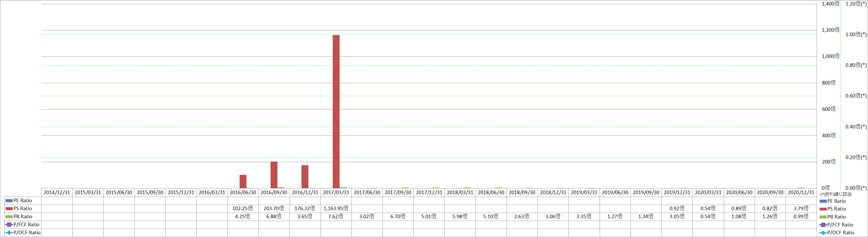868x237 pixels.
Task: Click the 2019/06/30 date column header
Action: click(615, 193)
